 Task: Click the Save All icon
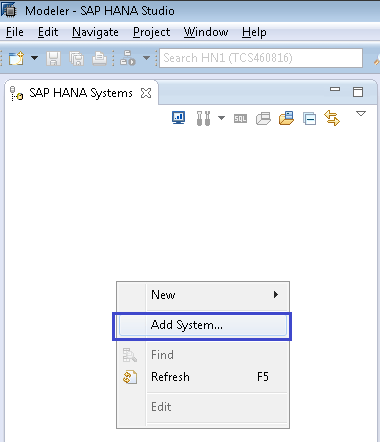pos(77,58)
